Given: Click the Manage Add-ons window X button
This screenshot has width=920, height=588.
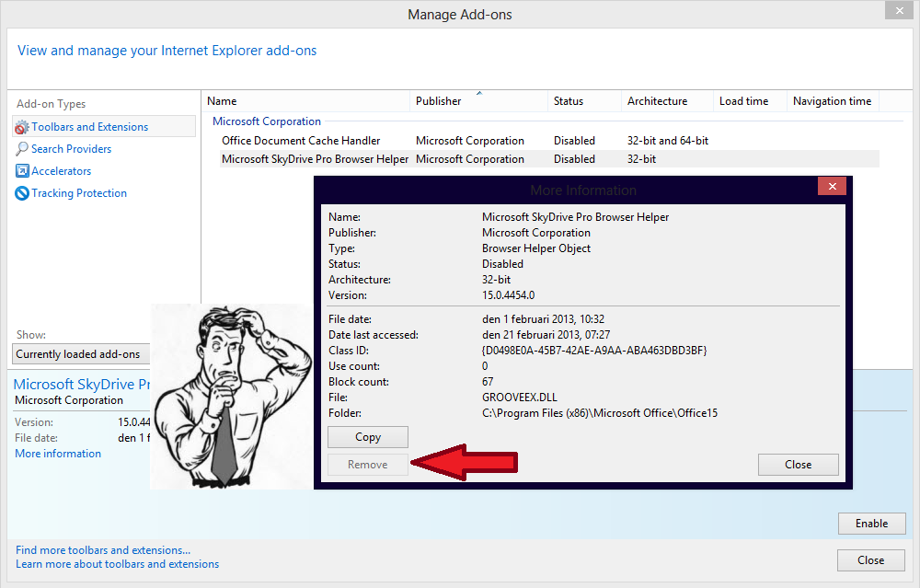Looking at the screenshot, I should pyautogui.click(x=900, y=10).
